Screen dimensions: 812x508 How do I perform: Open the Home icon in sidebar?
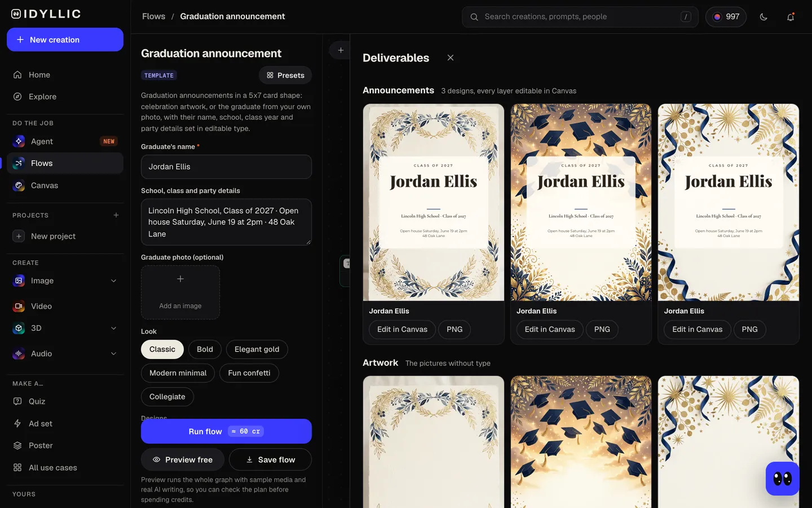[17, 75]
